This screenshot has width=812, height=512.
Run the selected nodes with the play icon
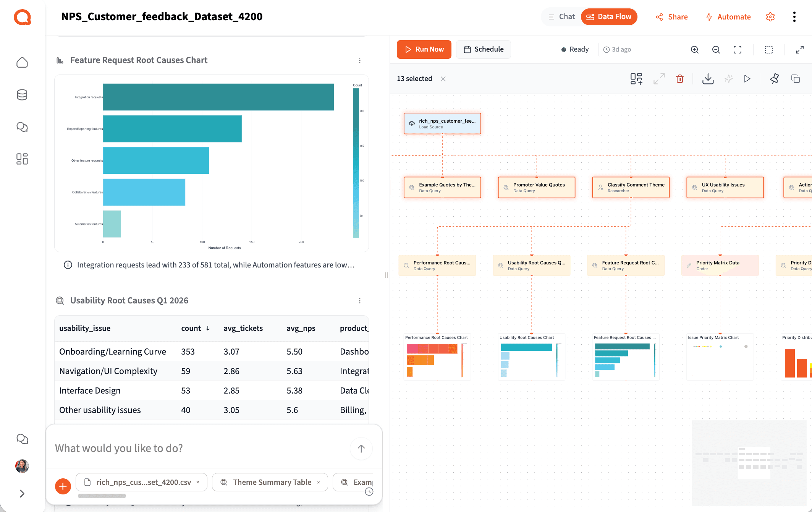point(747,79)
